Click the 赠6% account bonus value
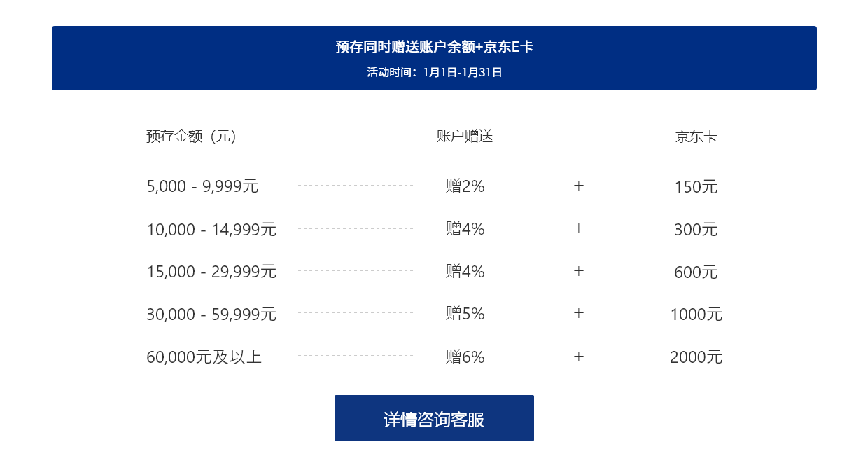The height and width of the screenshot is (470, 868). tap(465, 357)
